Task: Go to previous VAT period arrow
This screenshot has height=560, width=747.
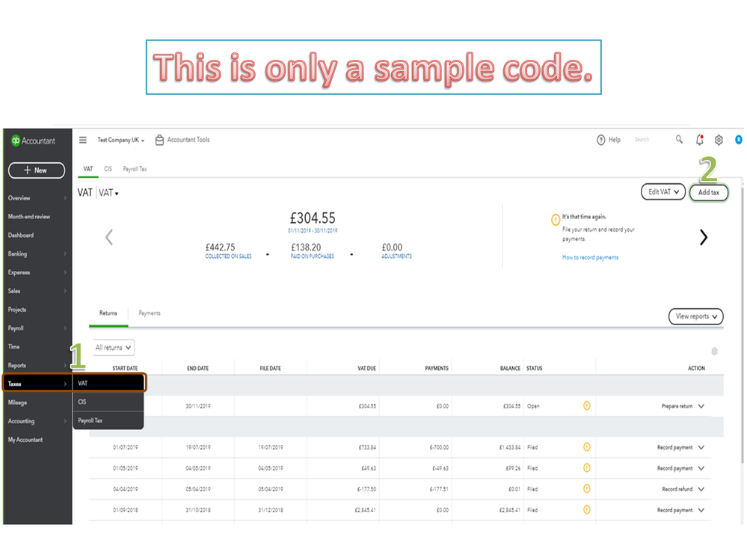Action: [x=109, y=237]
